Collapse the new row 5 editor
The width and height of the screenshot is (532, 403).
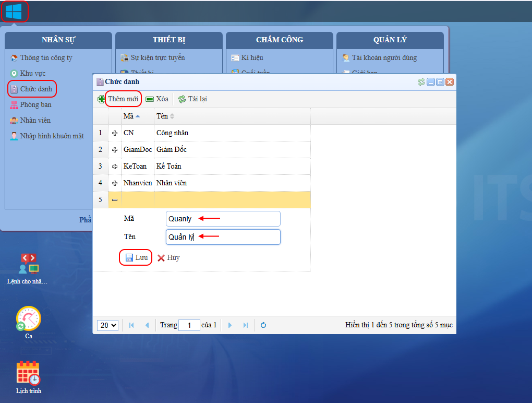click(115, 200)
